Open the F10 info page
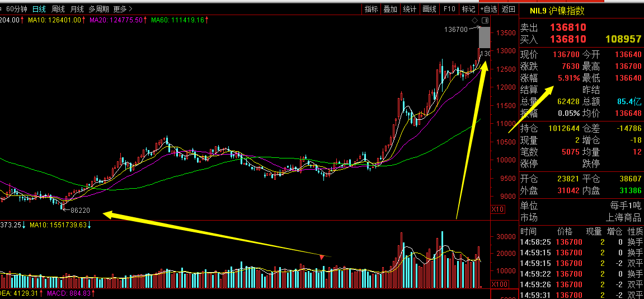This screenshot has height=299, width=644. [x=449, y=9]
